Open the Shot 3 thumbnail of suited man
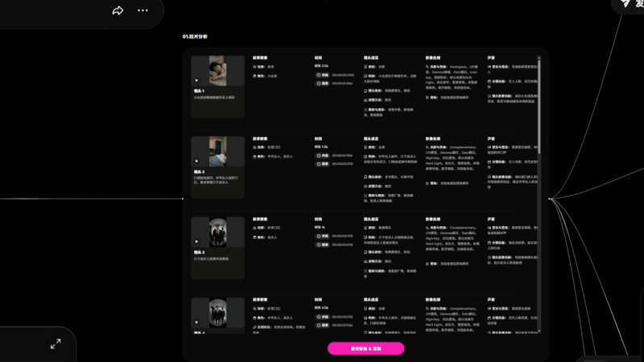Screen dimensions: 644x362 point(217,232)
